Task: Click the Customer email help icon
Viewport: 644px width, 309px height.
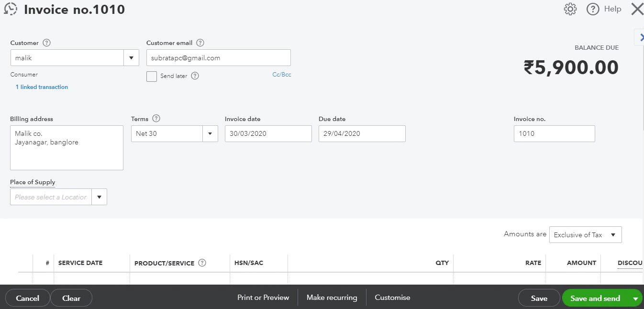Action: point(200,43)
